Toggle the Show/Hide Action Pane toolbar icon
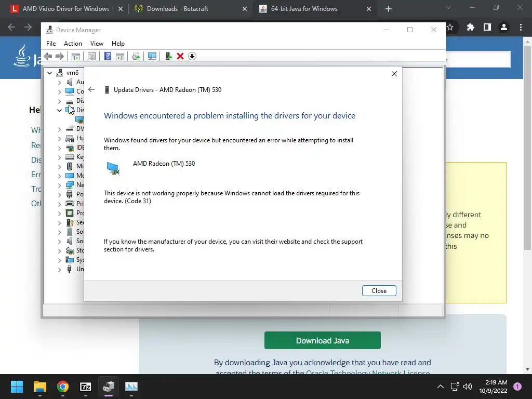Image resolution: width=532 pixels, height=399 pixels. (120, 56)
